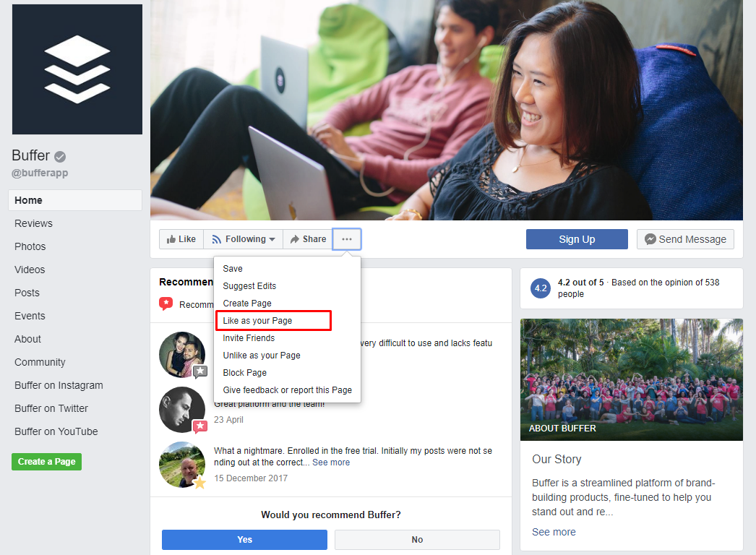Open Buffer on Twitter link
The width and height of the screenshot is (756, 555).
tap(51, 408)
